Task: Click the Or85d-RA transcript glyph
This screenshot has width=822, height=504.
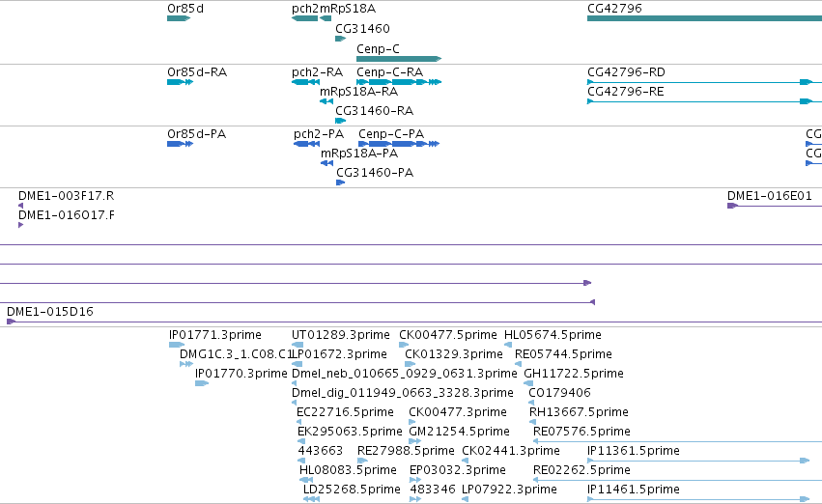Action: [x=180, y=82]
